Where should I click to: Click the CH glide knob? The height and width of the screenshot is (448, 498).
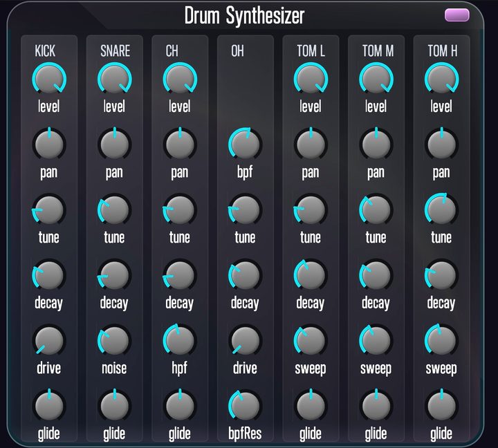pyautogui.click(x=180, y=406)
